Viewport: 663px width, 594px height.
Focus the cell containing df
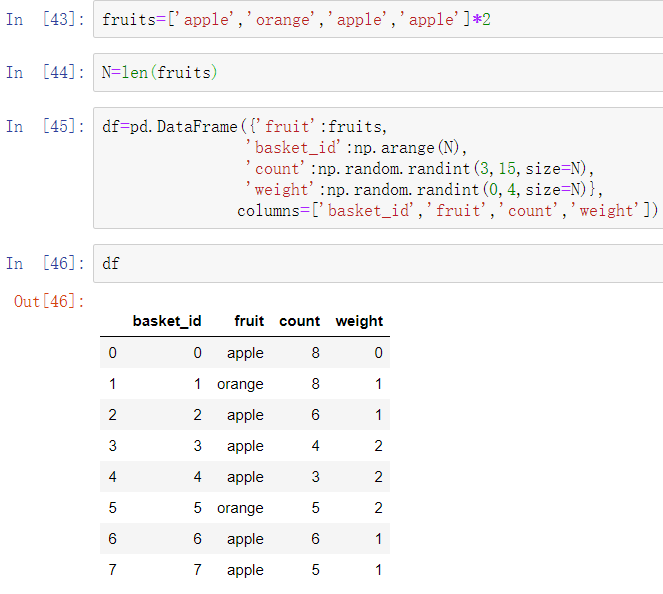378,263
